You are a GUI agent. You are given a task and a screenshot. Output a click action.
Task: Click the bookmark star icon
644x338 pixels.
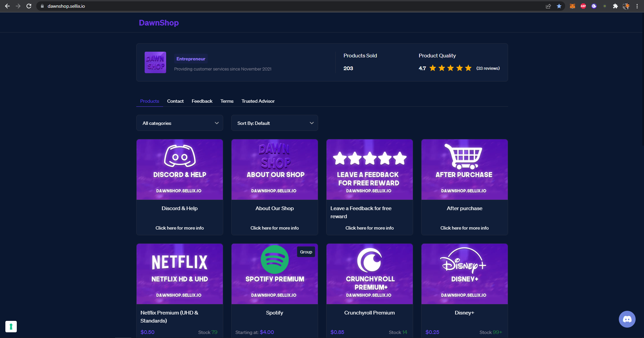tap(559, 6)
